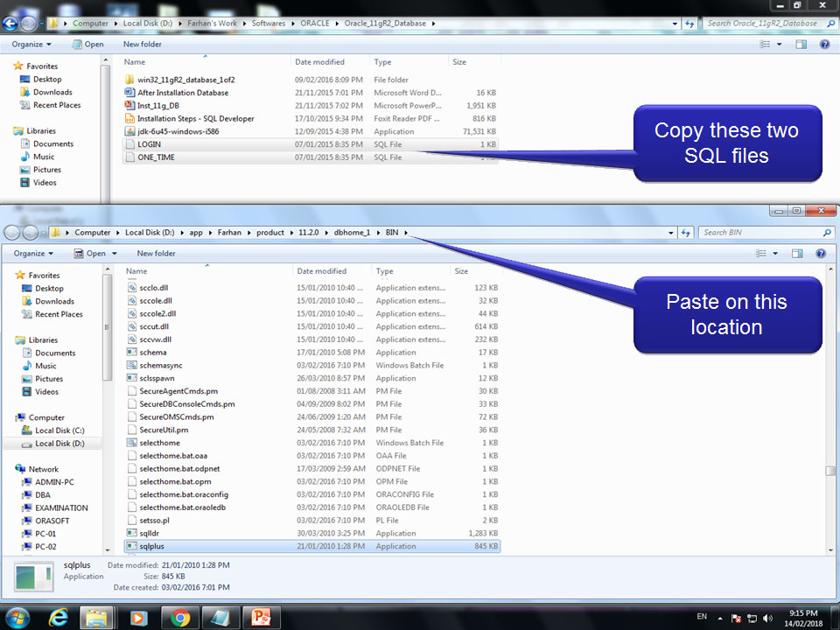
Task: Click Farhan's Work breadcrumb in address bar
Action: [x=212, y=24]
